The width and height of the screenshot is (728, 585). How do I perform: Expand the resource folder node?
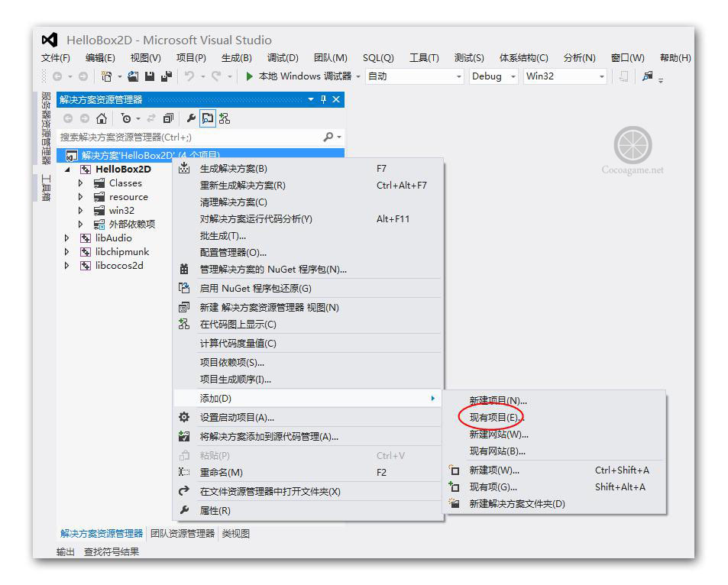point(81,197)
